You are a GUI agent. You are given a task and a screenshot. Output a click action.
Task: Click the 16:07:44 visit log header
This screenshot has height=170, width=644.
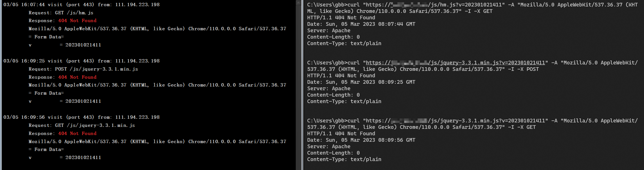pyautogui.click(x=81, y=5)
